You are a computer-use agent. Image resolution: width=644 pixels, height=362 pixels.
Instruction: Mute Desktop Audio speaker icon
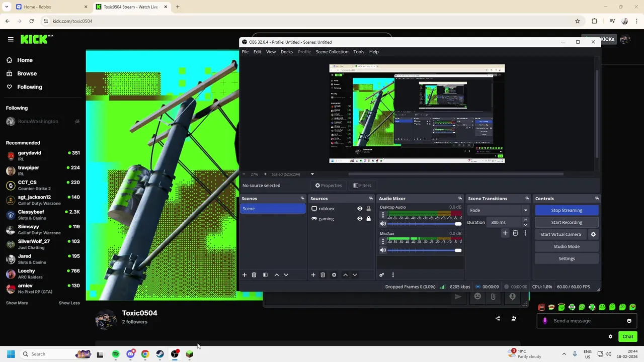(x=383, y=224)
